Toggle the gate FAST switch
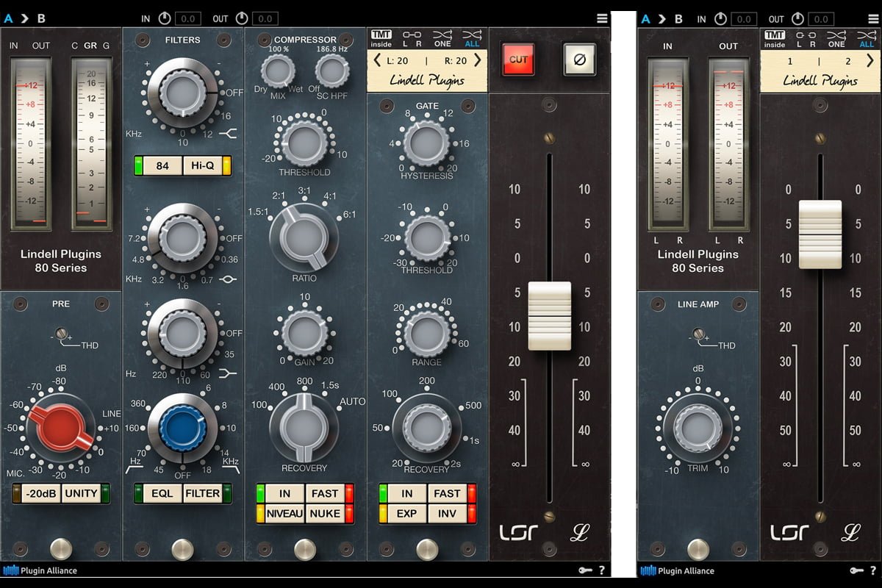 click(x=447, y=493)
